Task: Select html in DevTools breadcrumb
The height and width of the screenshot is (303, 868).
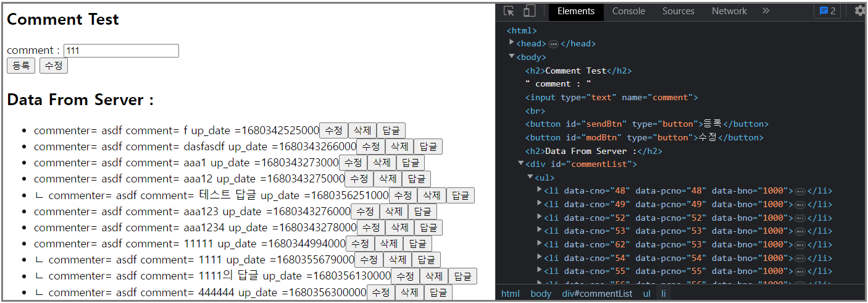Action: [511, 294]
